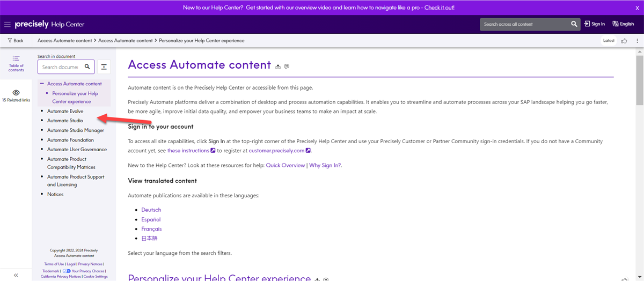
Task: Select the Deutsch language link
Action: (x=151, y=210)
